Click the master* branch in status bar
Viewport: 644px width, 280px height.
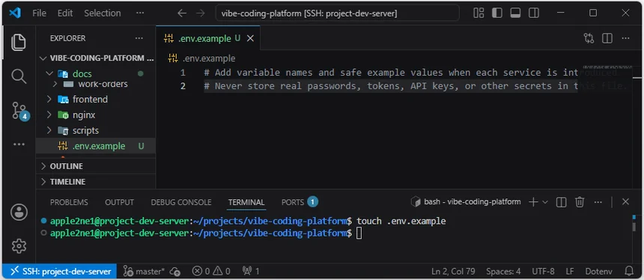tap(144, 271)
